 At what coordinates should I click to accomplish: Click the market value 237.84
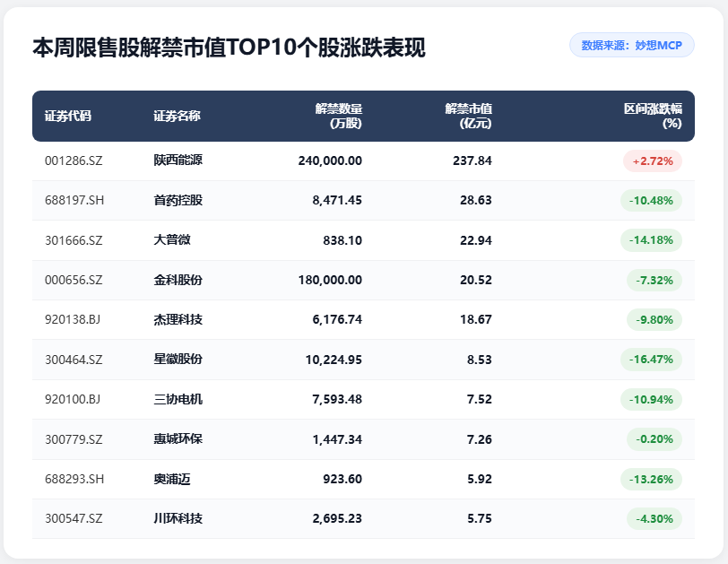pyautogui.click(x=472, y=161)
